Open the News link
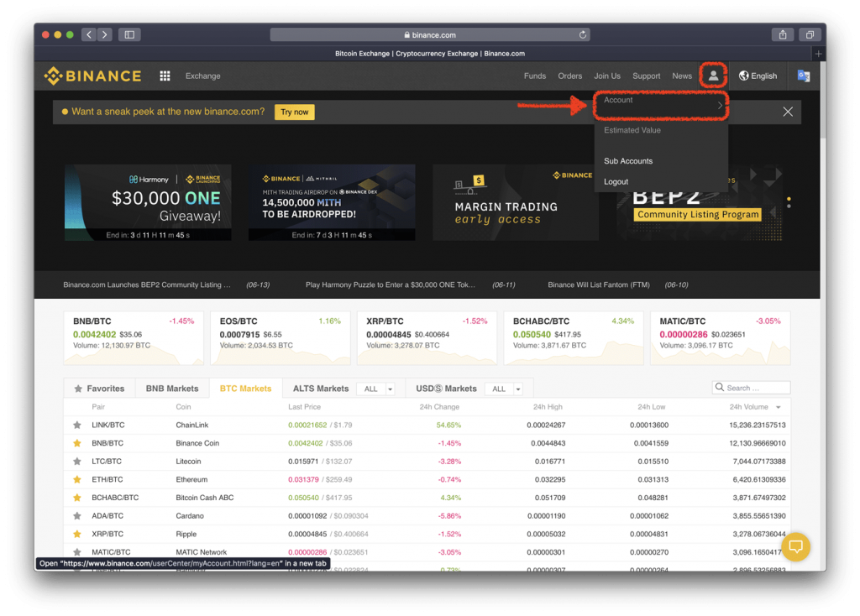This screenshot has height=616, width=860. coord(682,76)
